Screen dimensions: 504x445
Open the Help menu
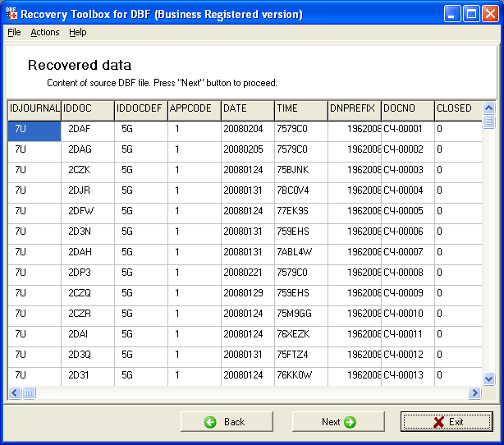click(x=78, y=32)
